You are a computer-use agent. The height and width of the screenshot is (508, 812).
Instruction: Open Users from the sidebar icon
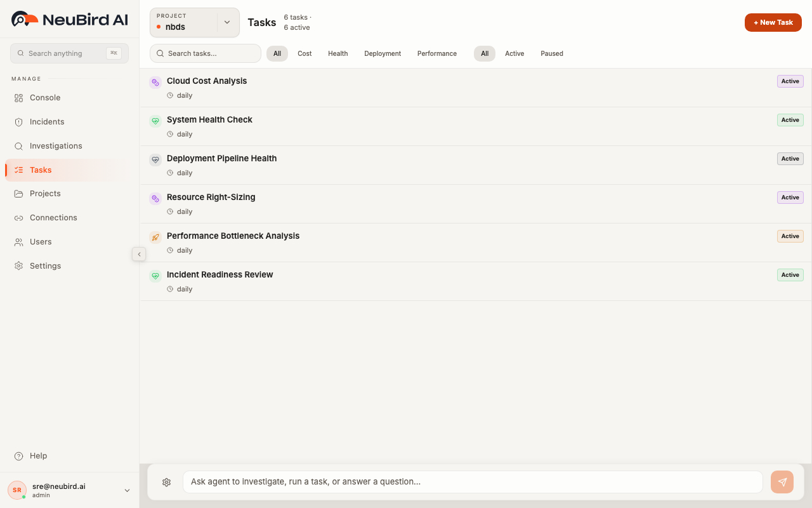[19, 241]
